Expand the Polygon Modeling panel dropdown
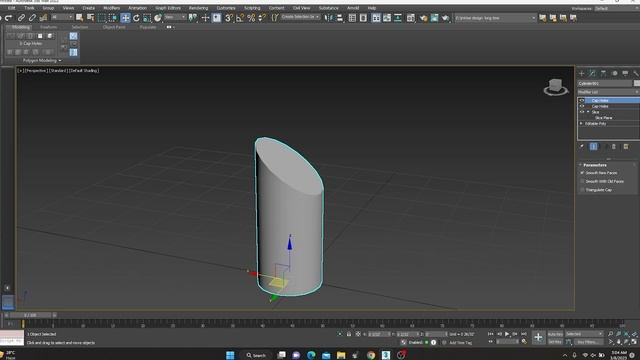Screen dimensions: 640x360 pos(42,60)
